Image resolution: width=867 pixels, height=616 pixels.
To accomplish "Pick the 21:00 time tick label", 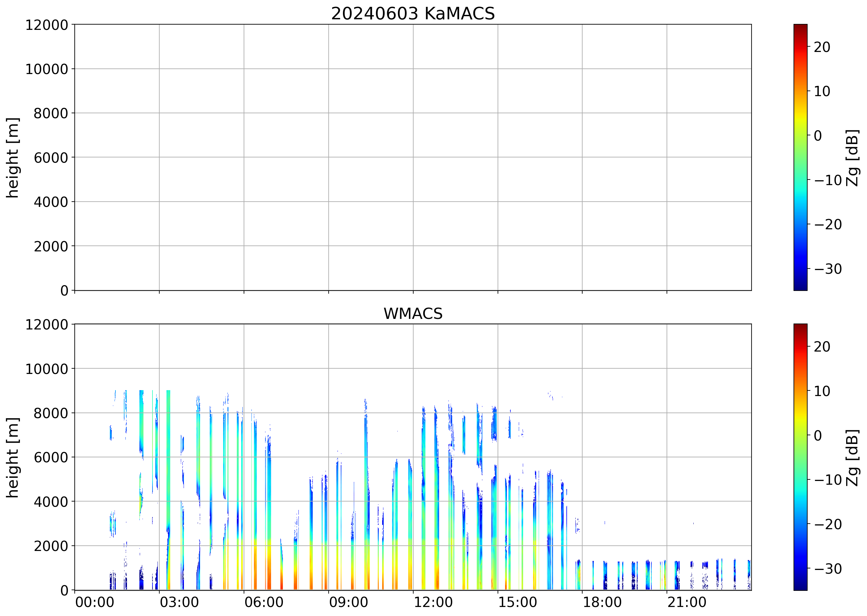I will (x=687, y=602).
